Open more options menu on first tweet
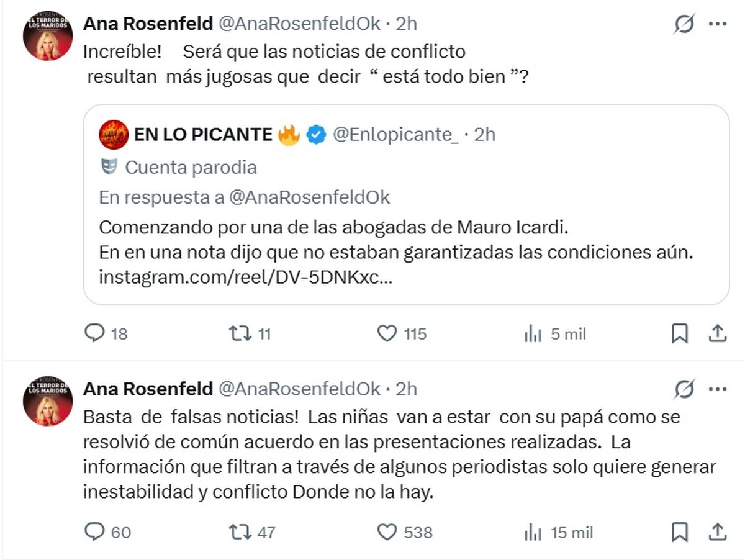Image resolution: width=745 pixels, height=560 pixels. 717,24
